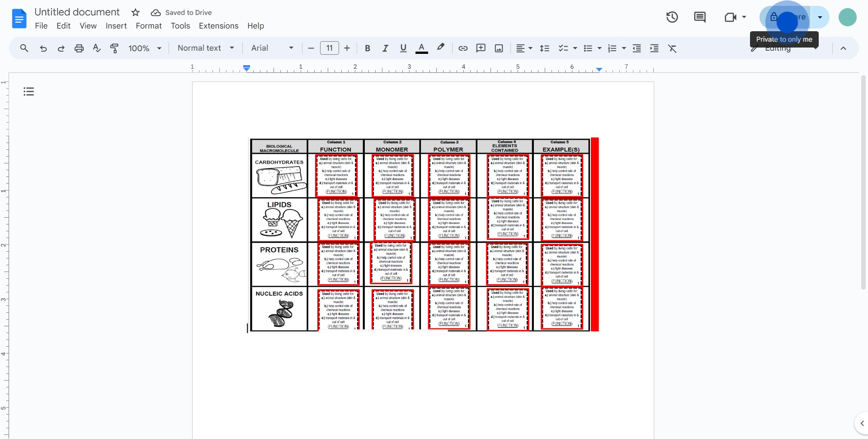
Task: Open version history clock icon
Action: coord(672,17)
